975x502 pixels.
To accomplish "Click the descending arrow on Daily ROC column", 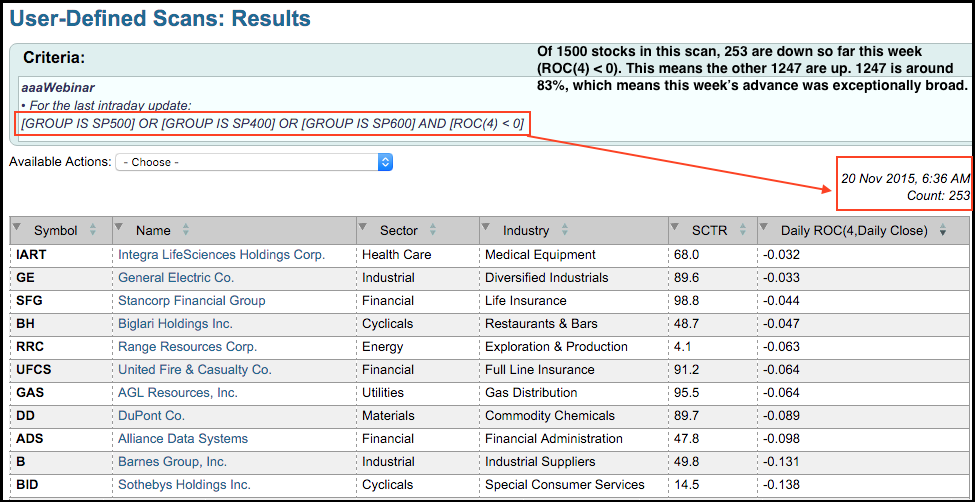I will click(x=941, y=230).
